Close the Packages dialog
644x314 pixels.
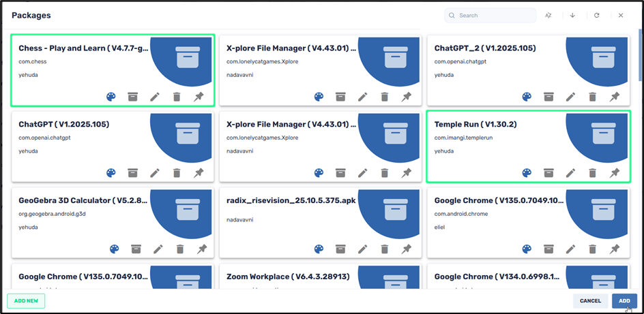[621, 15]
